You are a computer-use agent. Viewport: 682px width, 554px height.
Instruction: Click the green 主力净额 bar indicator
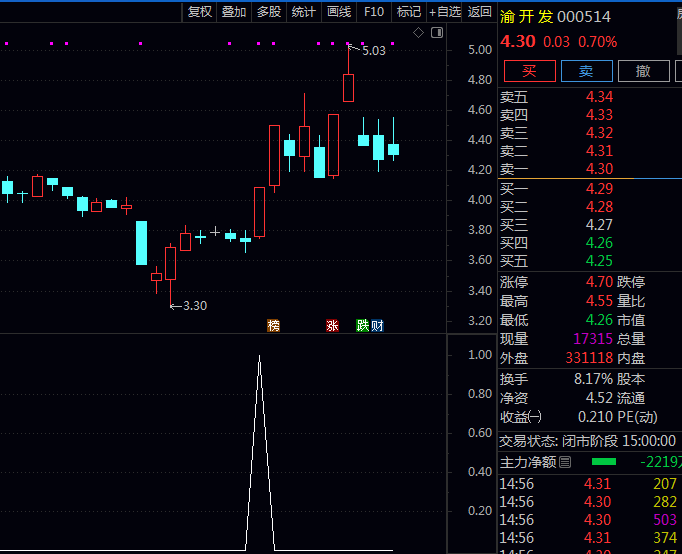pos(604,462)
